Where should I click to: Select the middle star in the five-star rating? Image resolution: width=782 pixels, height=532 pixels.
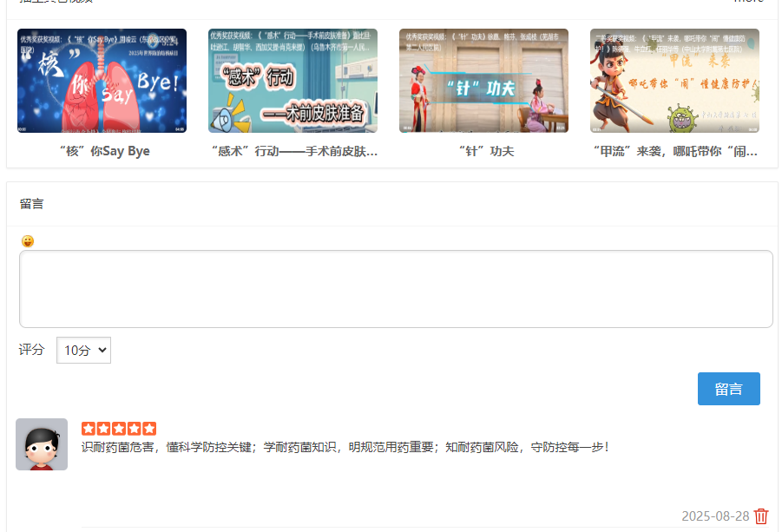119,428
